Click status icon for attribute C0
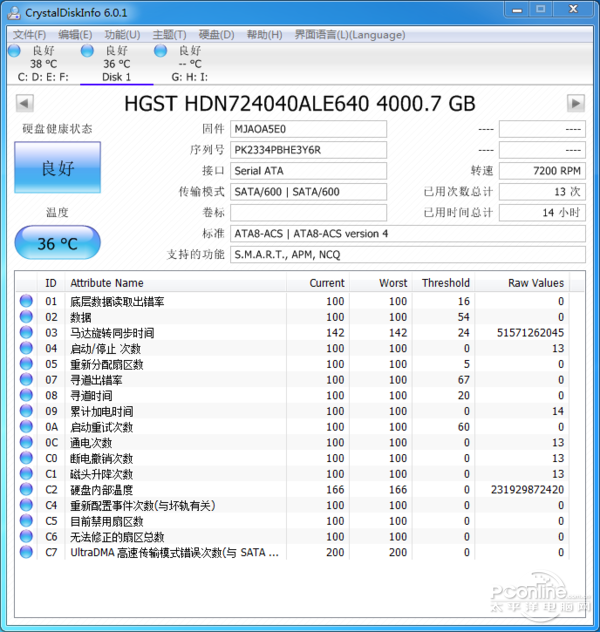Image resolution: width=600 pixels, height=632 pixels. click(26, 458)
